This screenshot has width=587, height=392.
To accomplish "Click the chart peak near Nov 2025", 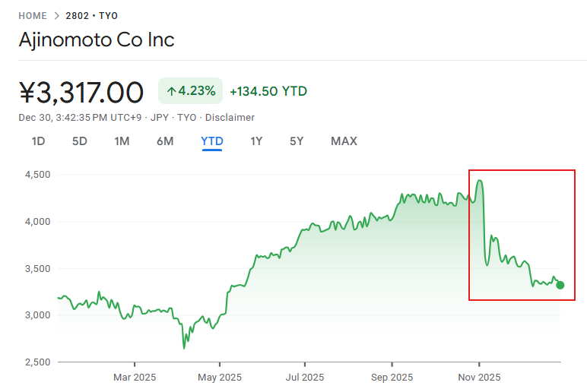I will coord(480,181).
